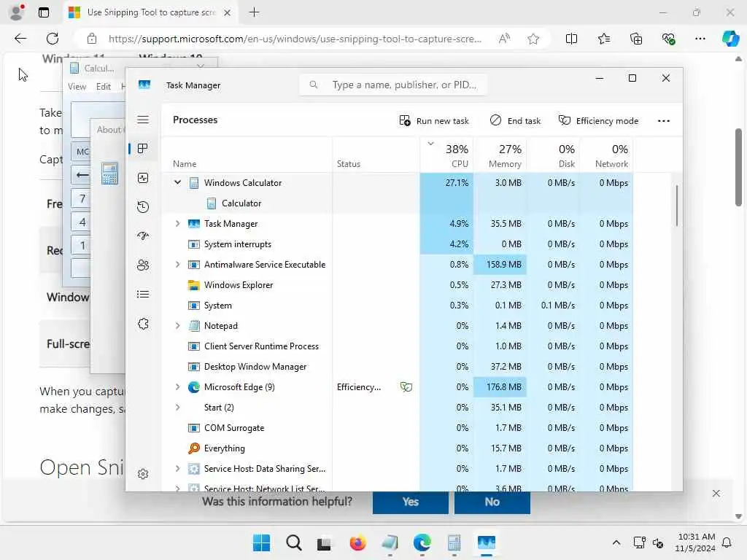Image resolution: width=747 pixels, height=560 pixels.
Task: Click Calculator backspace arrow key
Action: pos(82,175)
